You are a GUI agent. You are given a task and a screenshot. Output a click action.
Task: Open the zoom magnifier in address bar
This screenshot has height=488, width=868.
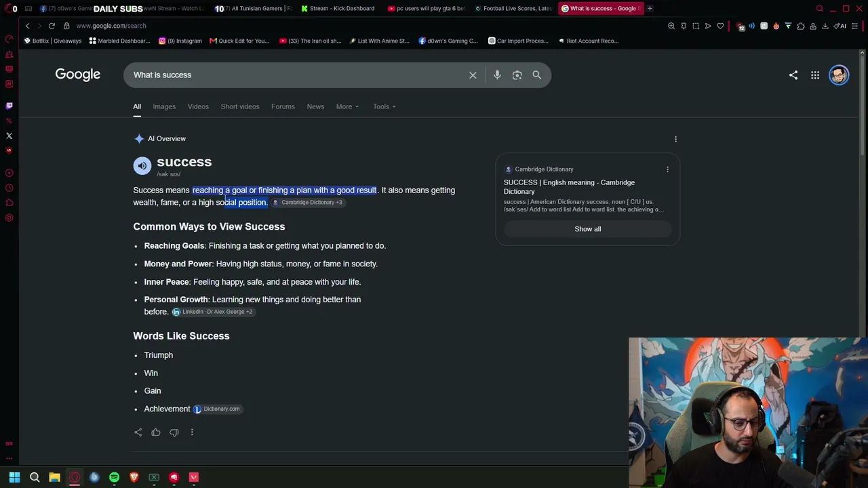tap(671, 26)
